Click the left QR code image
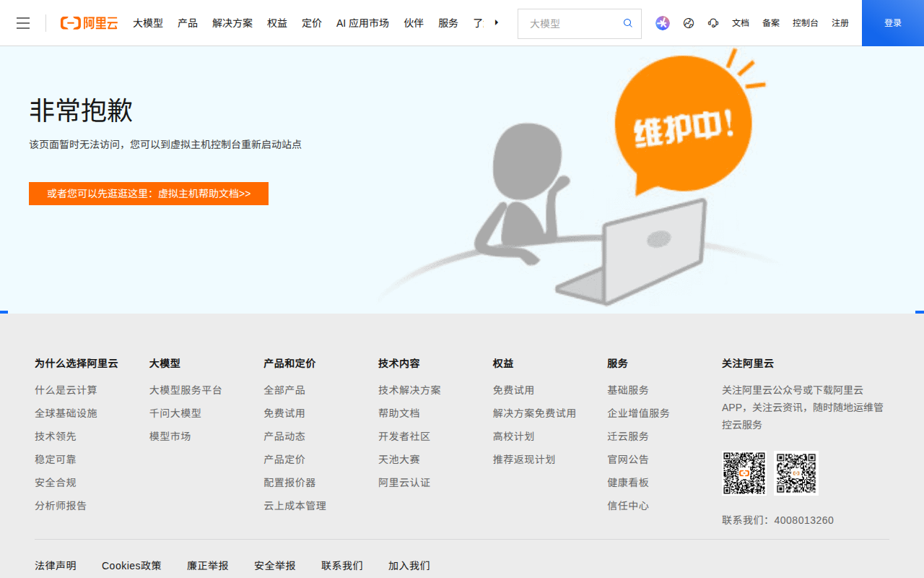 744,473
